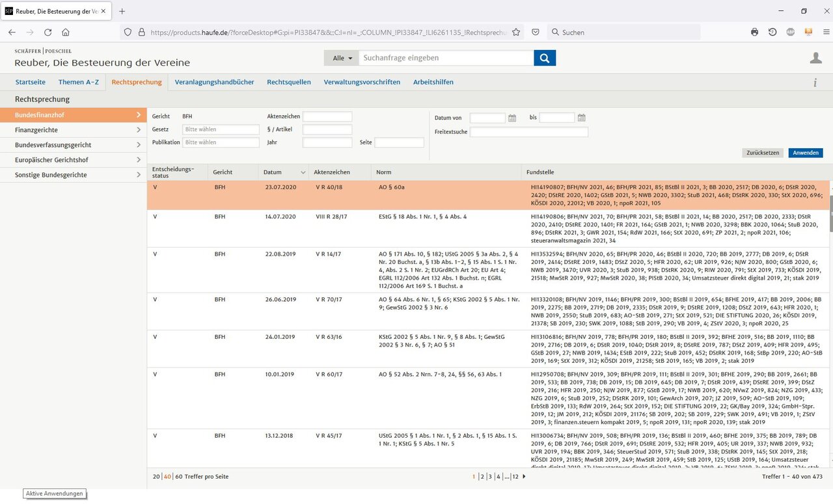The image size is (833, 504).
Task: Click into the Freitextsuche input field
Action: tap(529, 132)
